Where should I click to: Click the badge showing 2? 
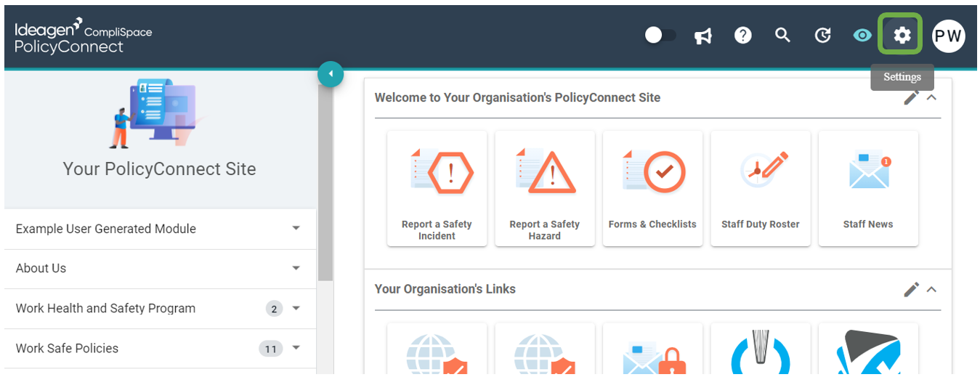pyautogui.click(x=274, y=309)
